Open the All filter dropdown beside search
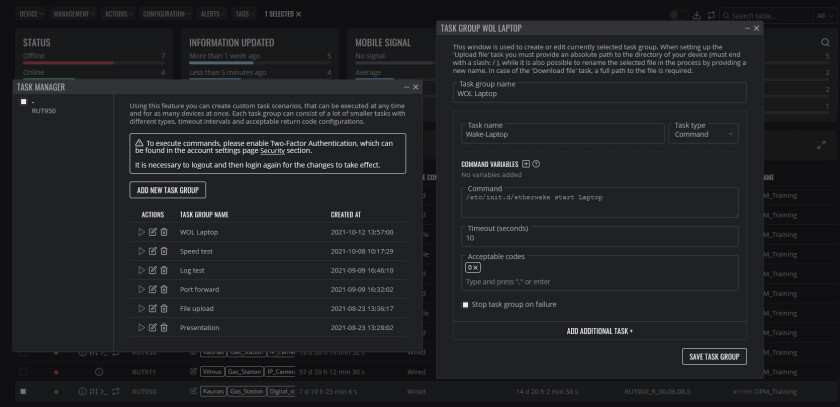Image resolution: width=840 pixels, height=407 pixels. pos(823,16)
